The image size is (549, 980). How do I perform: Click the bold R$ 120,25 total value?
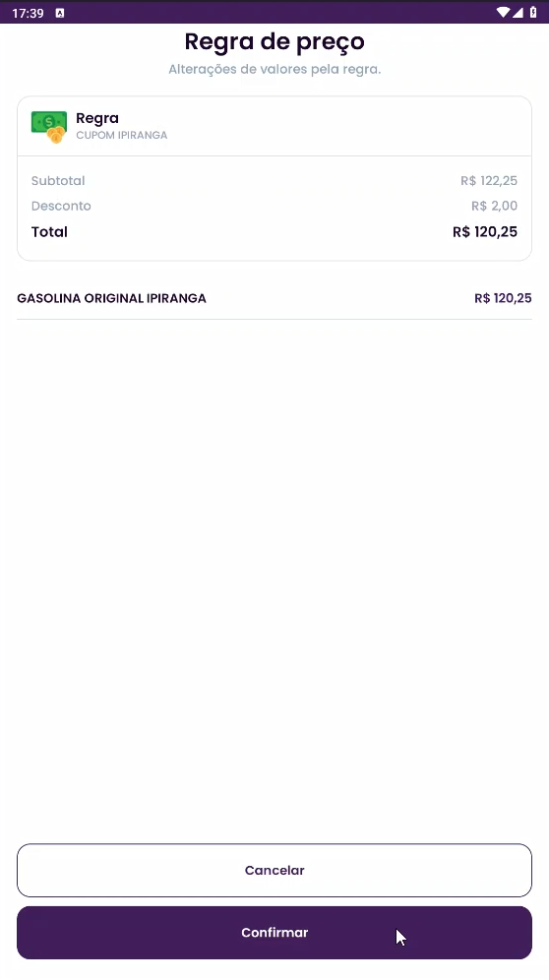[x=485, y=232]
